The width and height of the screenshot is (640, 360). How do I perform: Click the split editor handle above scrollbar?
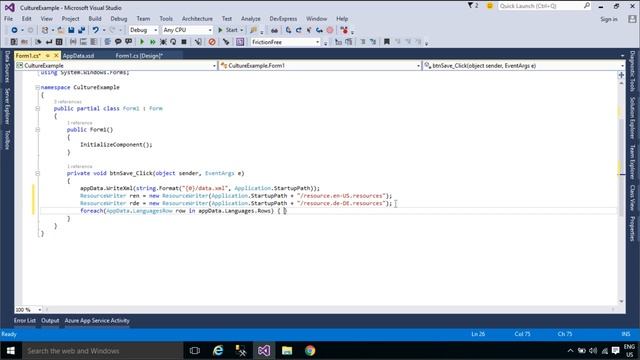622,75
